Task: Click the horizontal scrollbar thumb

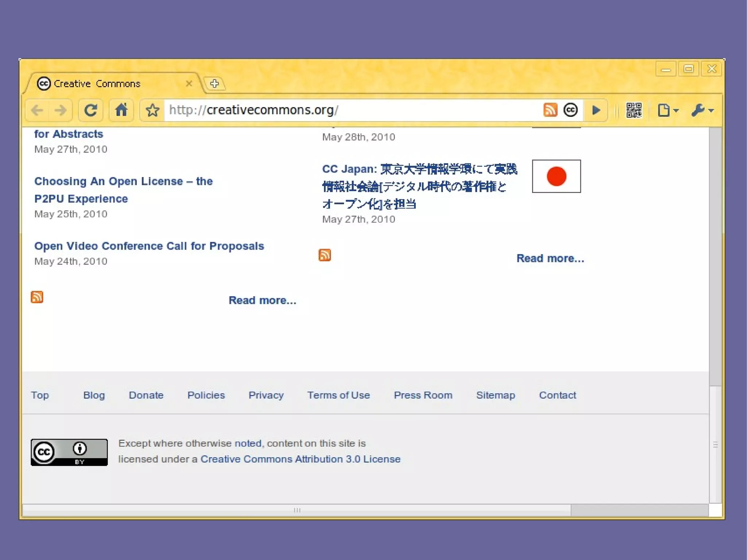Action: click(297, 510)
